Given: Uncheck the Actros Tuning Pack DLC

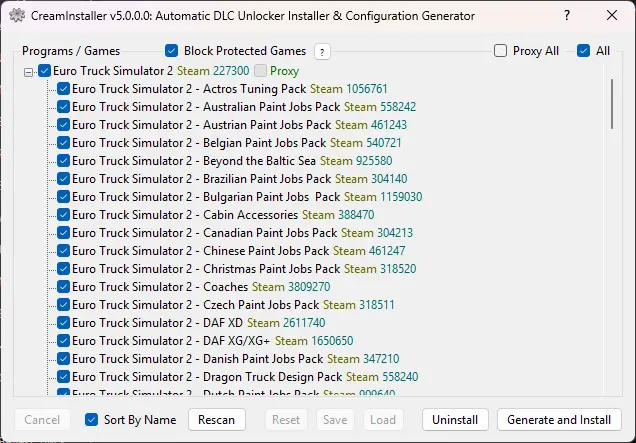Looking at the screenshot, I should click(63, 89).
